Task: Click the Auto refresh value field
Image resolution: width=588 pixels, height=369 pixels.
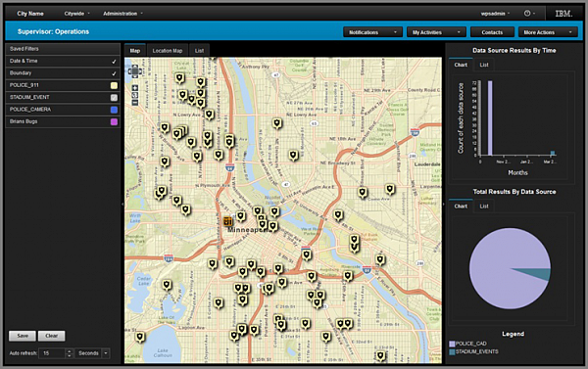Action: 54,353
